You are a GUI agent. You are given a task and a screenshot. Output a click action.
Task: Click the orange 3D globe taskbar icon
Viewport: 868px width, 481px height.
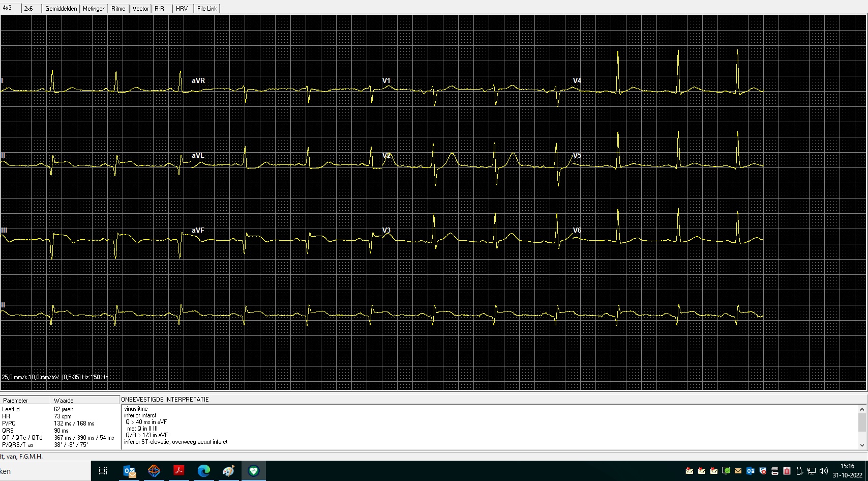pyautogui.click(x=154, y=471)
